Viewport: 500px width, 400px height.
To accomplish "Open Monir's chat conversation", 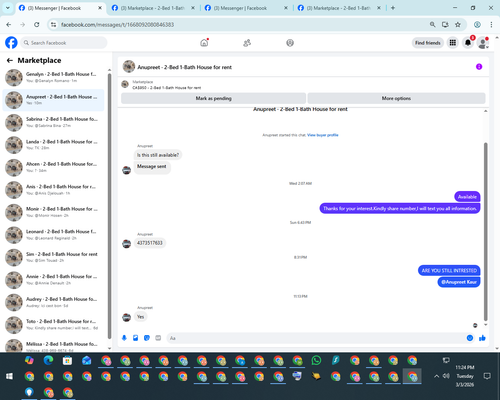I will point(53,212).
